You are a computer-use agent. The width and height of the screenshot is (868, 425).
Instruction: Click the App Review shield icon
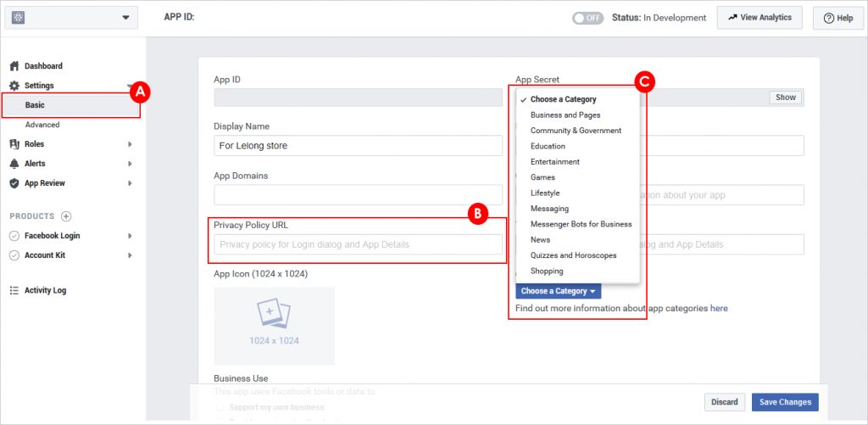tap(14, 183)
